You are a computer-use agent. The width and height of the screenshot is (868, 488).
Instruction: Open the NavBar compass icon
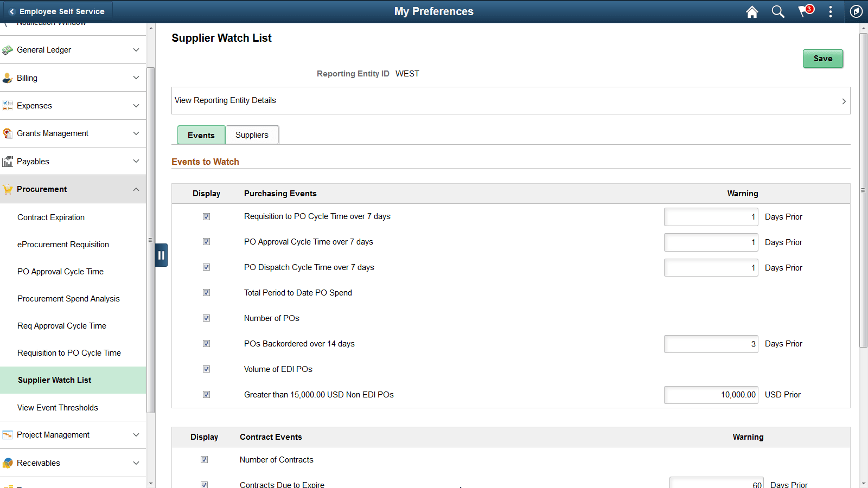pos(856,11)
